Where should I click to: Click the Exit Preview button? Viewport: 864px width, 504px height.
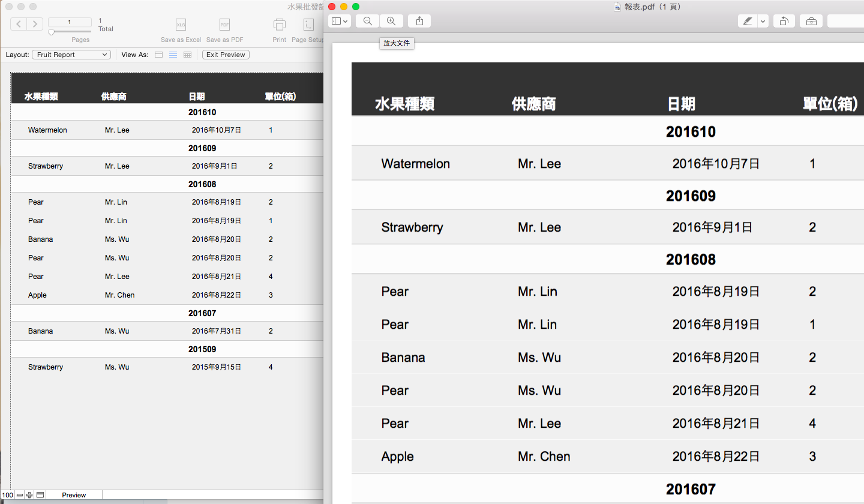pos(226,55)
